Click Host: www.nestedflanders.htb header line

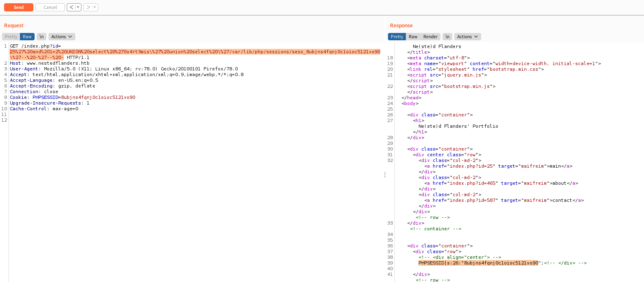[50, 63]
